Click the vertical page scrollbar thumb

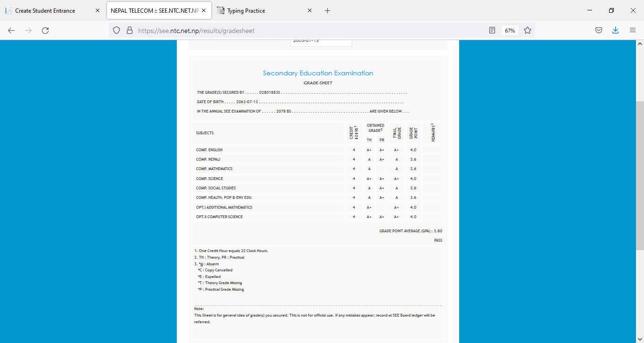(640, 174)
